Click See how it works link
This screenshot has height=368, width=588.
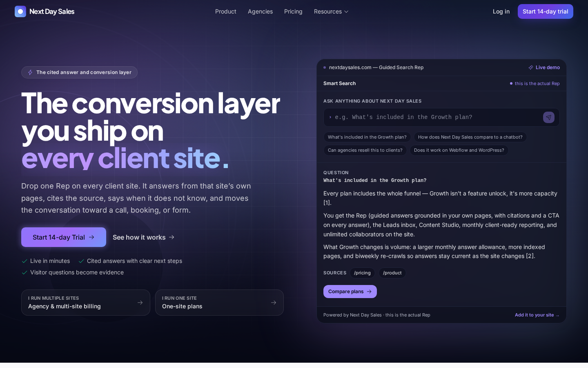[143, 237]
